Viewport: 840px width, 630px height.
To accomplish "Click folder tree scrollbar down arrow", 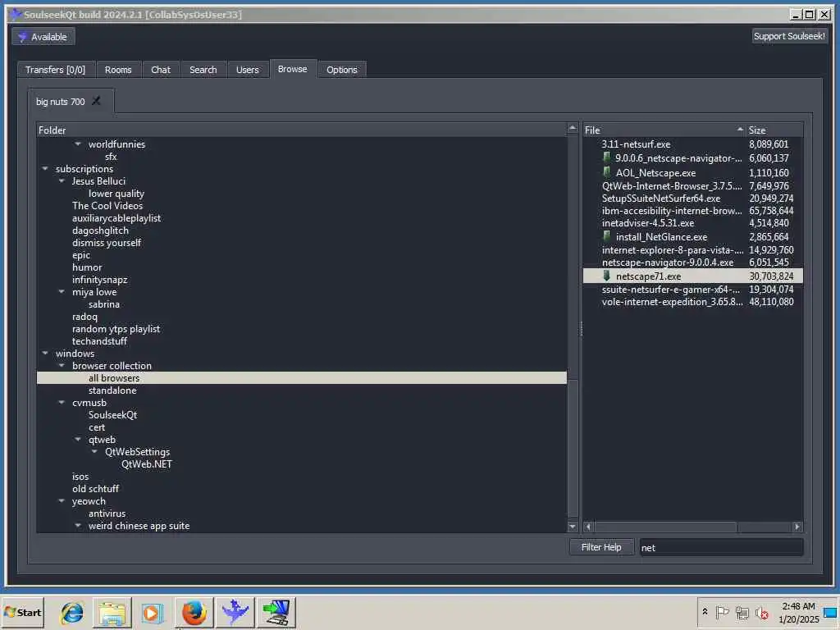I will pyautogui.click(x=573, y=527).
